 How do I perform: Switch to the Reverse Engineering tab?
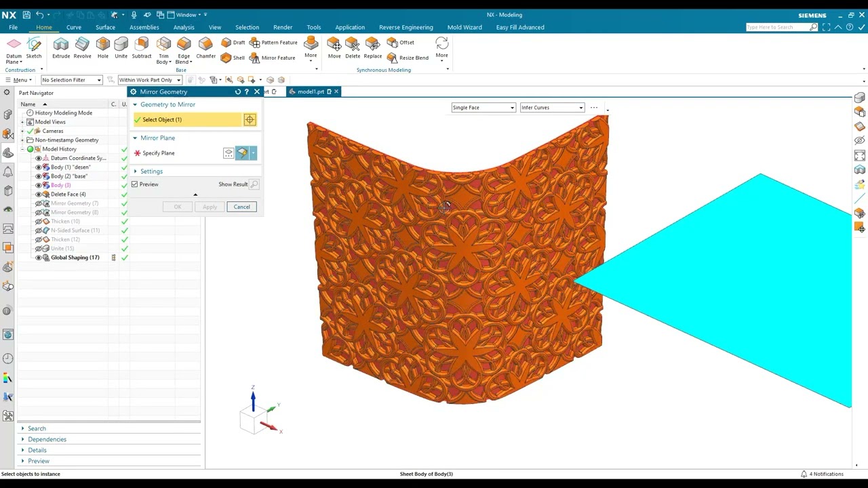[x=406, y=27]
